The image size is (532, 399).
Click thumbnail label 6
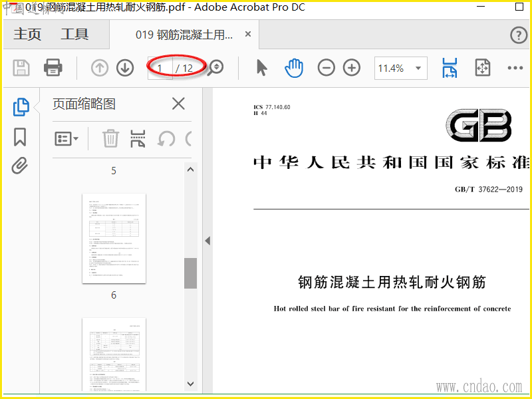114,295
